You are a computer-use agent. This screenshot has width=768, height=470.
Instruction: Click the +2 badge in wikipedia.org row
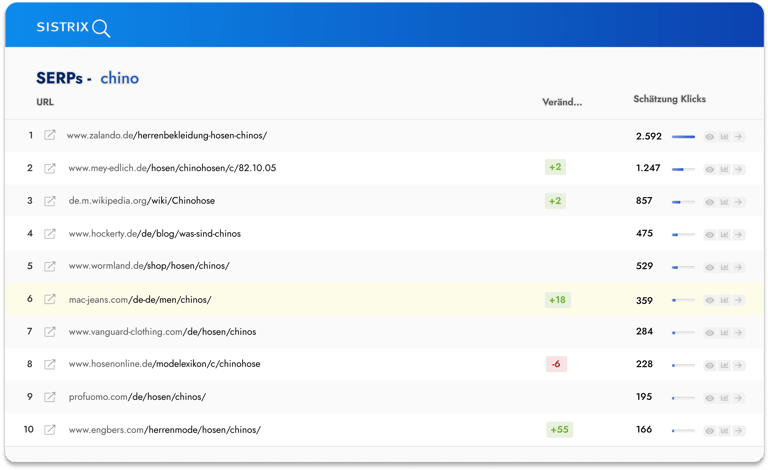click(555, 201)
